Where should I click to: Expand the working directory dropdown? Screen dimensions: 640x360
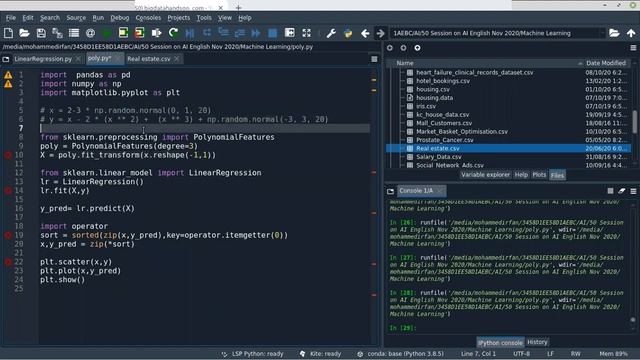[602, 33]
